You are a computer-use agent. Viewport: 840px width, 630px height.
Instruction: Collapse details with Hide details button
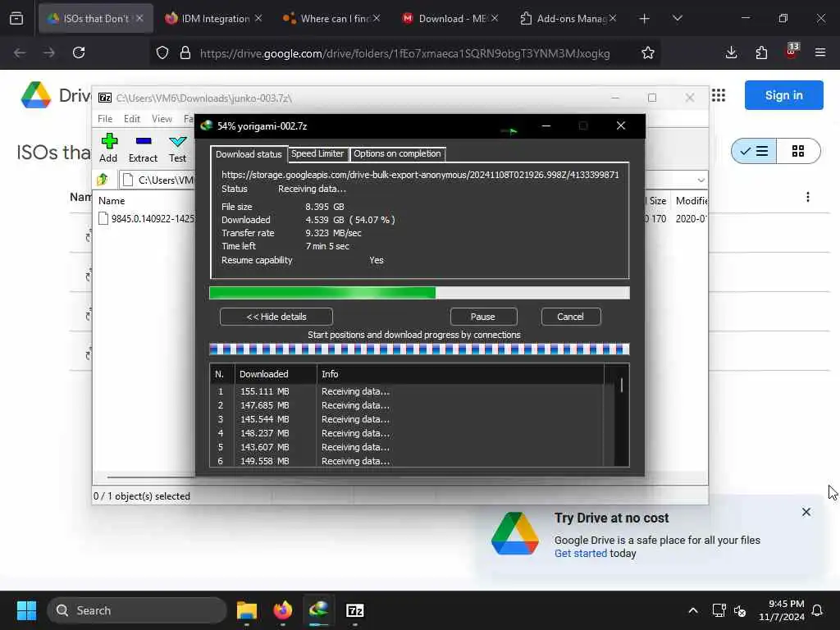(276, 317)
